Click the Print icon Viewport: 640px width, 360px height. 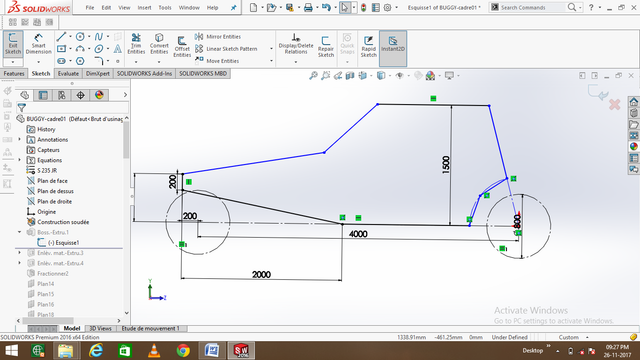point(308,7)
